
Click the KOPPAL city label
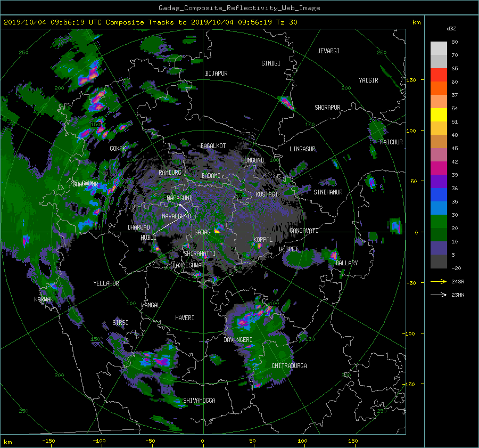(263, 239)
